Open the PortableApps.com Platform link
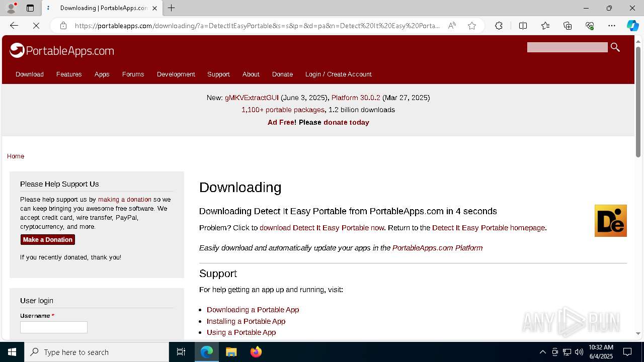 pos(437,248)
